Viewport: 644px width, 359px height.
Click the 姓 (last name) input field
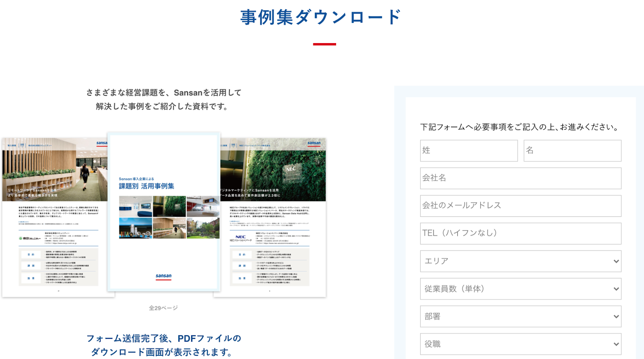point(469,151)
